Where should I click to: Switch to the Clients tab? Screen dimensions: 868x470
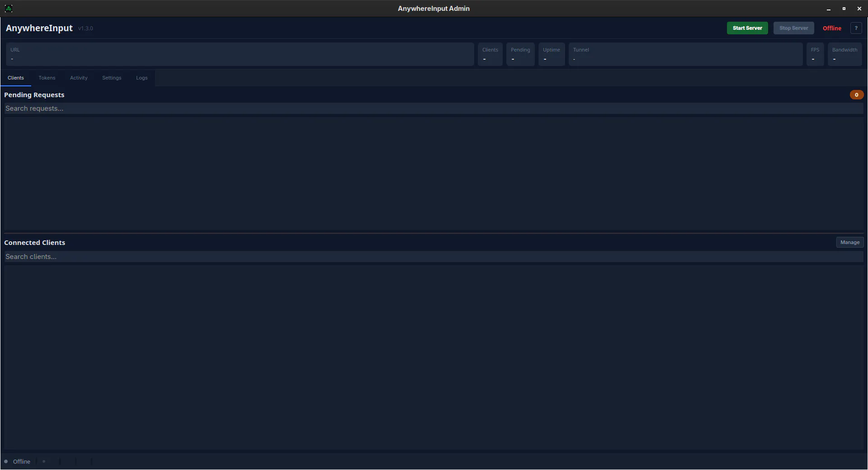tap(16, 78)
